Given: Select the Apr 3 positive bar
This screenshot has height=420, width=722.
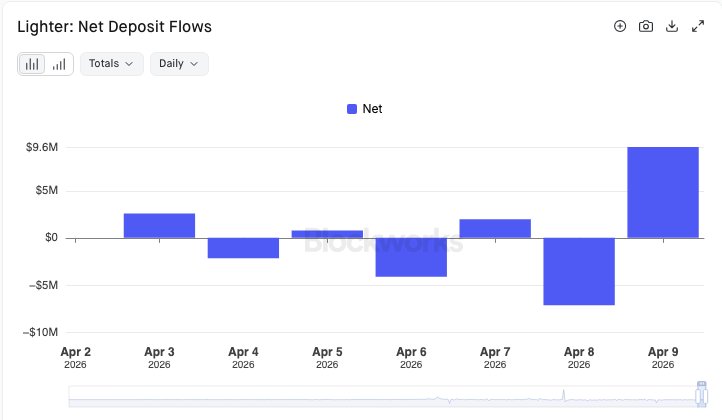Looking at the screenshot, I should point(159,226).
